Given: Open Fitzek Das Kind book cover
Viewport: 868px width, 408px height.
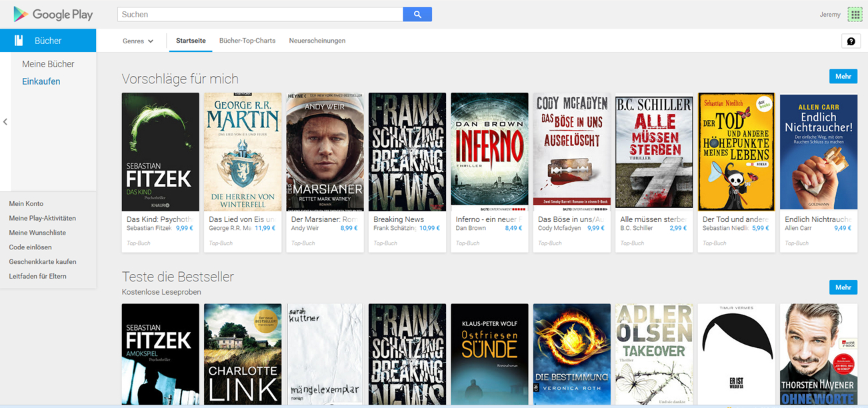Looking at the screenshot, I should tap(161, 152).
